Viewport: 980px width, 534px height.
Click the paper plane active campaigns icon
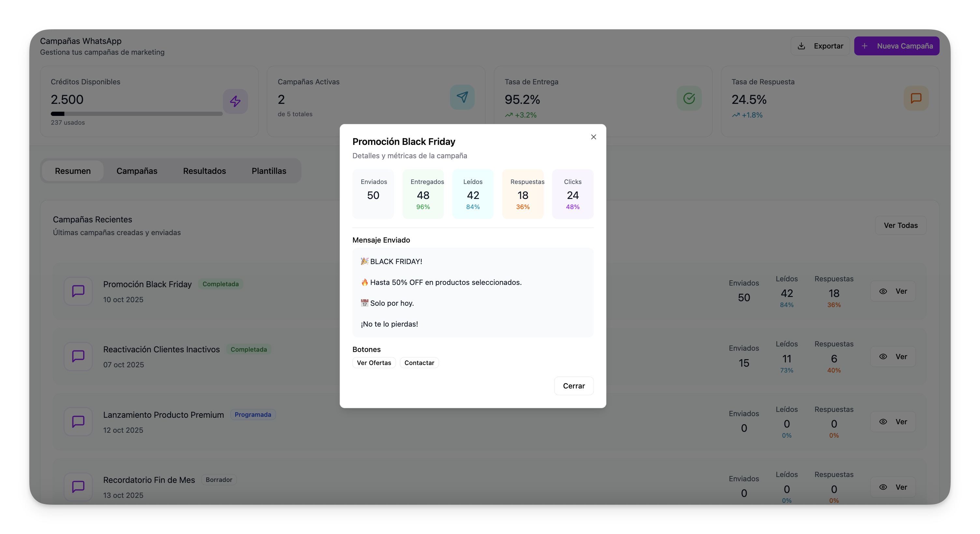click(462, 97)
